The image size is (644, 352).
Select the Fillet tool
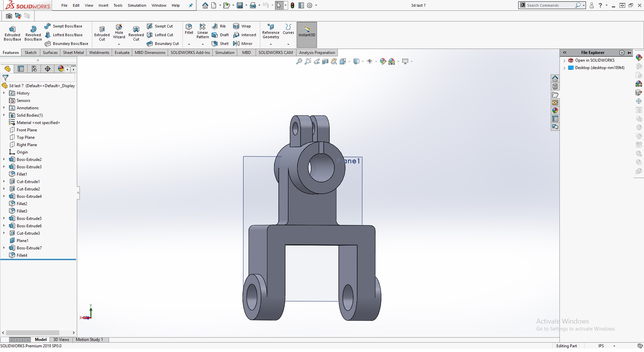[x=189, y=29]
